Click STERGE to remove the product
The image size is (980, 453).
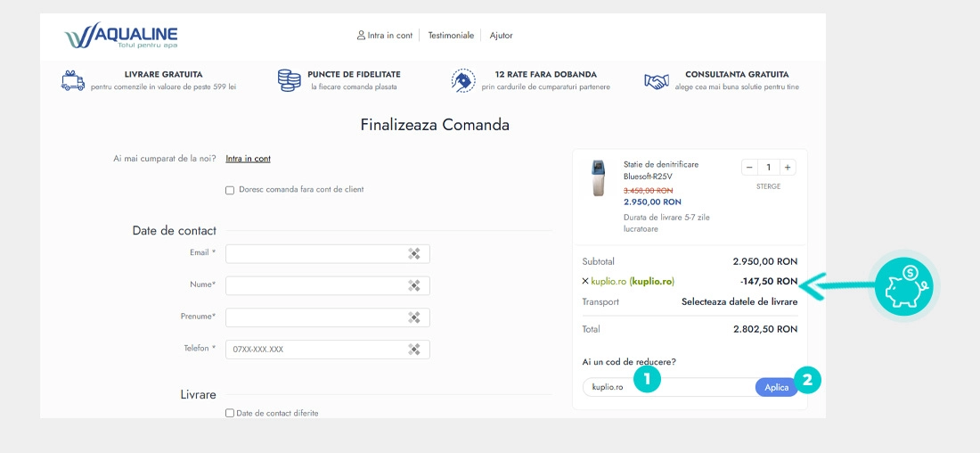(768, 186)
